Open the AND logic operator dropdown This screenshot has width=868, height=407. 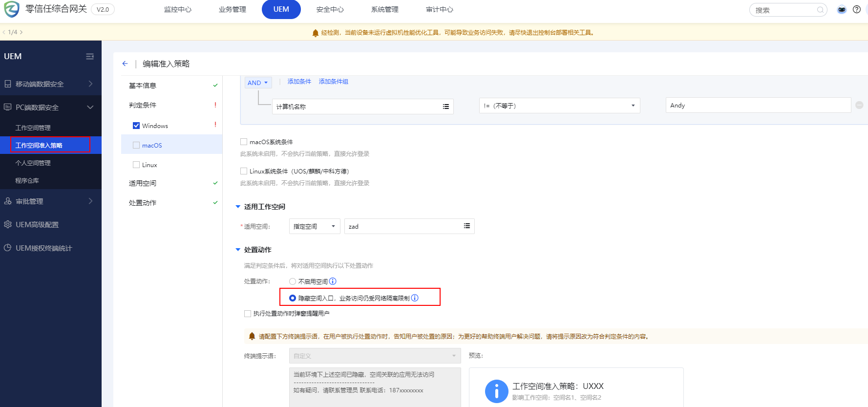tap(258, 83)
